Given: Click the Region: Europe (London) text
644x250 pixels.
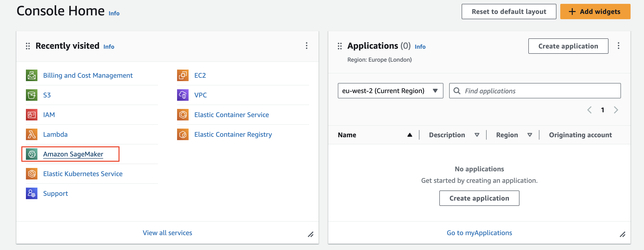Looking at the screenshot, I should point(379,60).
